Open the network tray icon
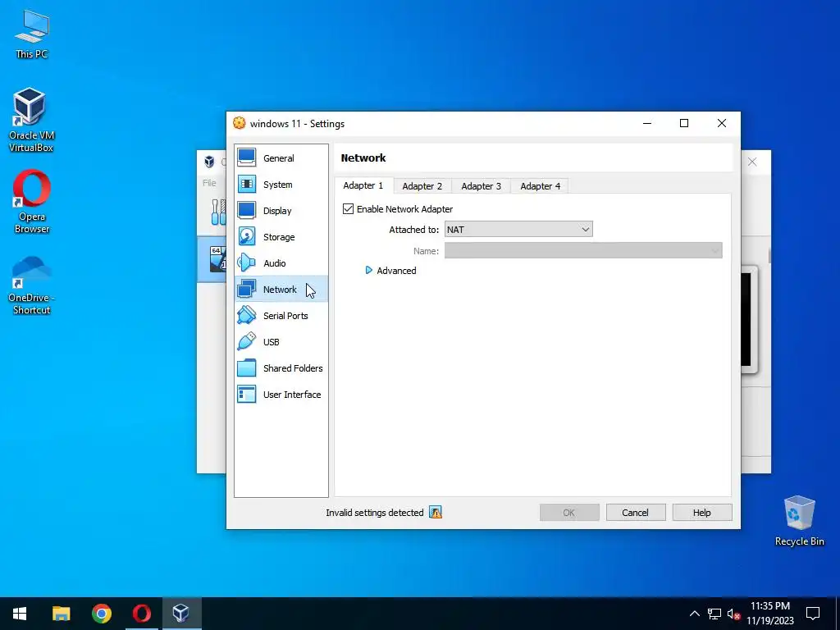840x630 pixels. pos(714,614)
